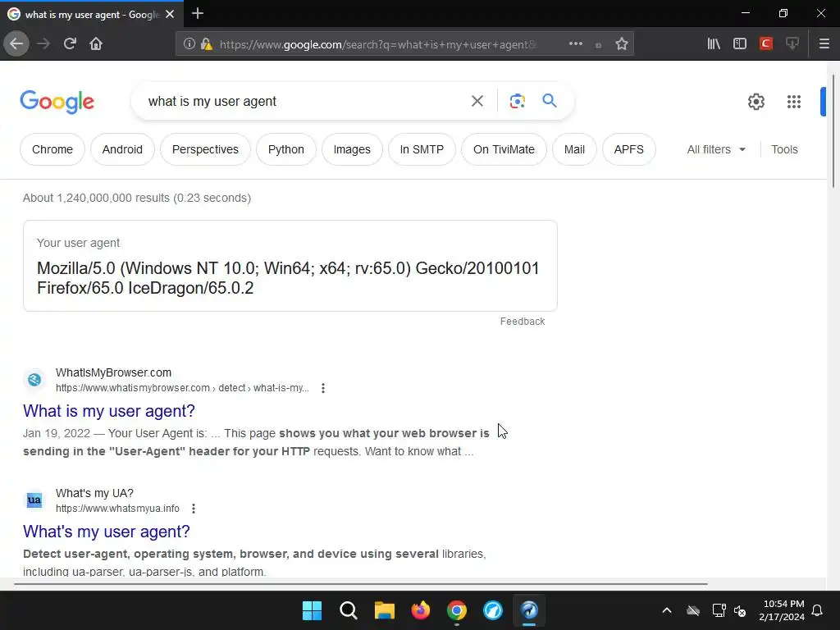840x630 pixels.
Task: Search by image with Google Lens icon
Action: (x=518, y=101)
